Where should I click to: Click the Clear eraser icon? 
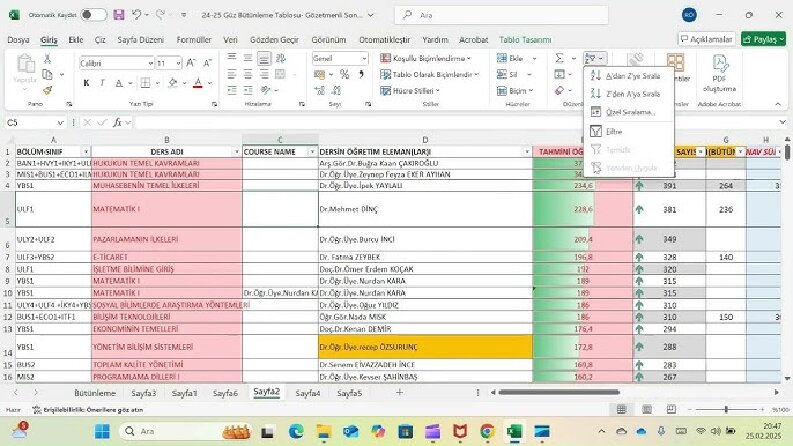(559, 91)
